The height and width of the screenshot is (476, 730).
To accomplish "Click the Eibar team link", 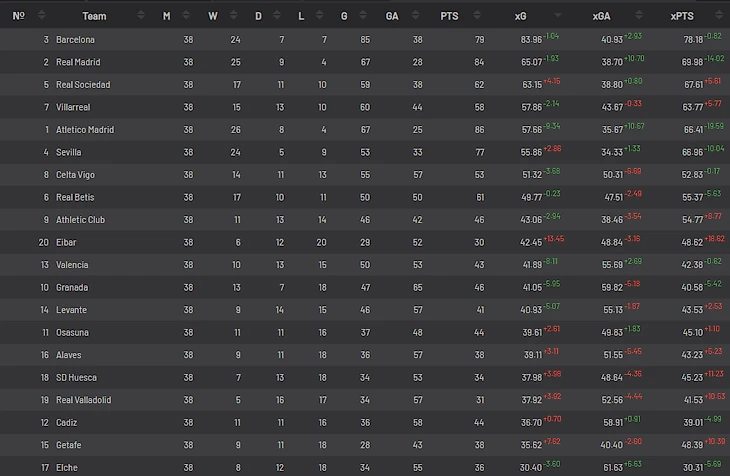I will click(66, 242).
